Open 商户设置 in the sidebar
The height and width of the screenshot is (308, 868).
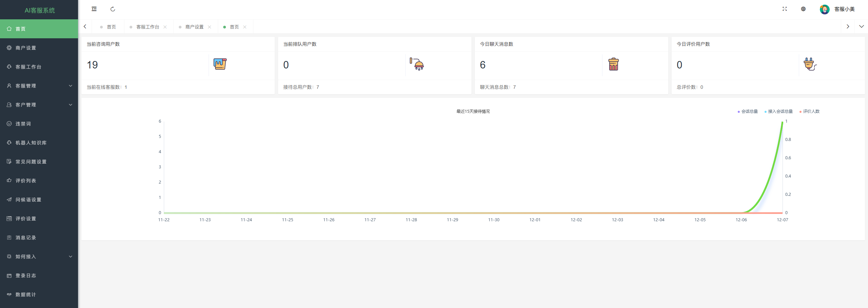click(39, 48)
